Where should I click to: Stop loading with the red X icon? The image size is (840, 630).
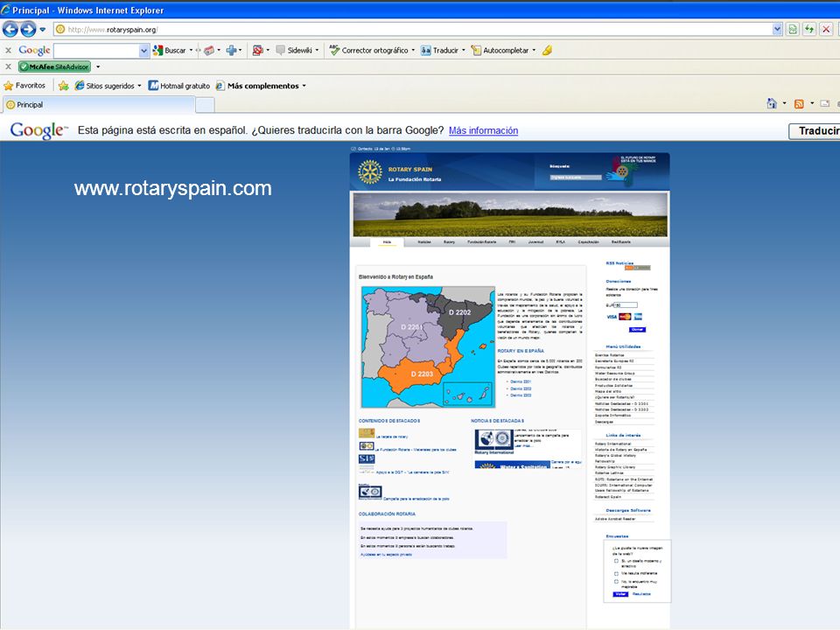[x=826, y=30]
